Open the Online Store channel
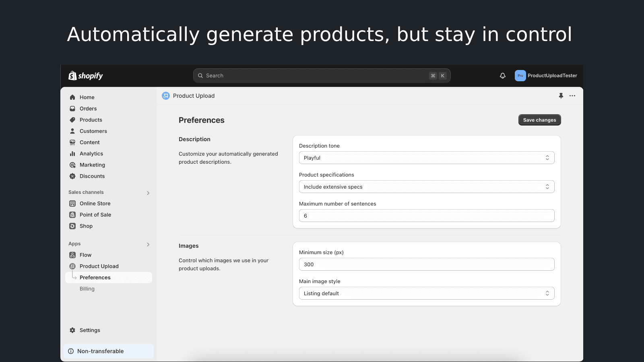The width and height of the screenshot is (644, 362). [x=95, y=204]
